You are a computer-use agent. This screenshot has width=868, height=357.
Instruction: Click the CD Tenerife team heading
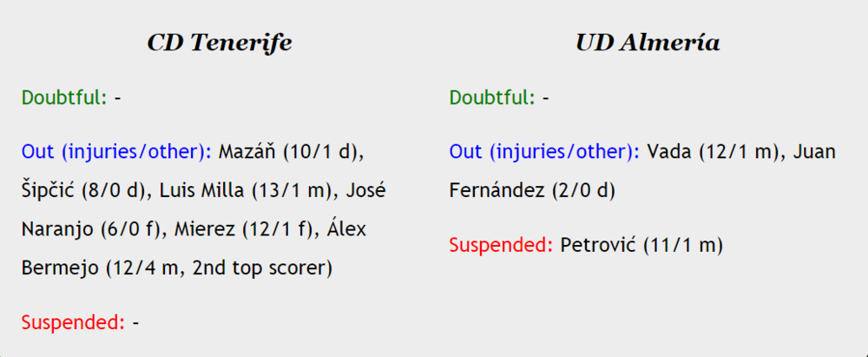coord(219,43)
